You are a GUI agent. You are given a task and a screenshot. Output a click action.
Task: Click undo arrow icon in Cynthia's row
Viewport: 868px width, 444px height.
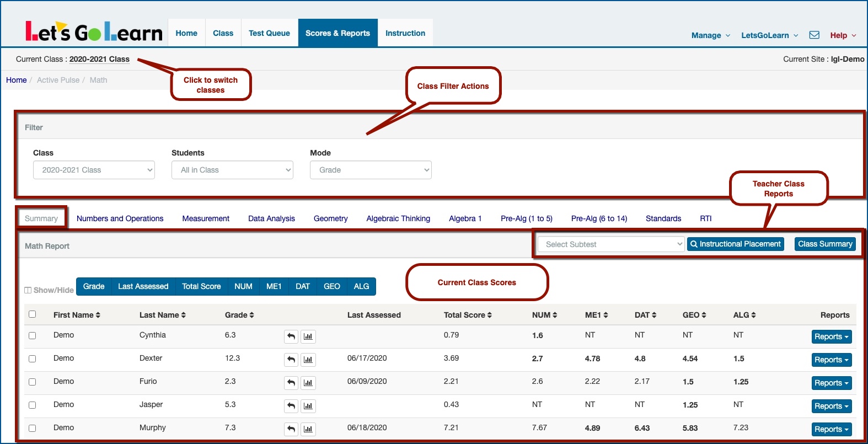[x=291, y=336]
